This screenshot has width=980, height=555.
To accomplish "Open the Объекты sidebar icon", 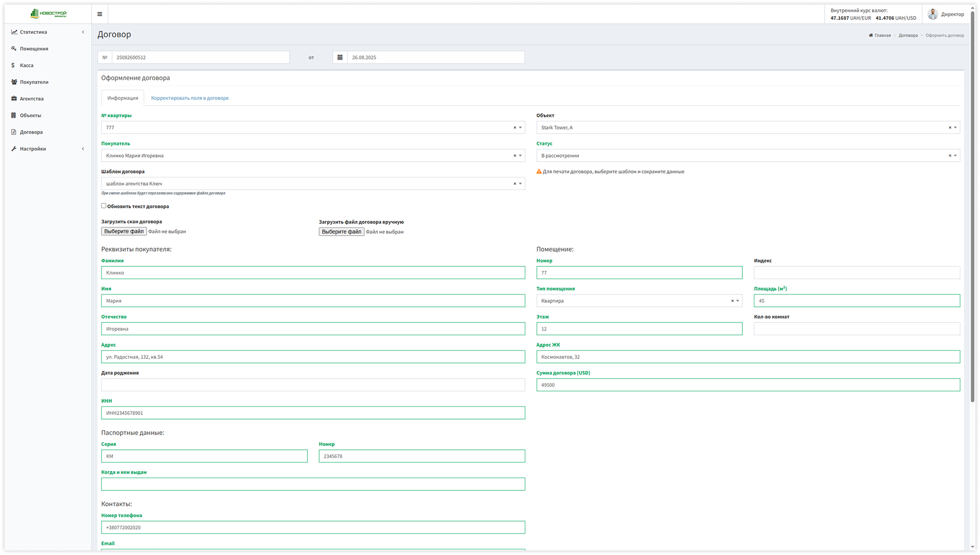I will (14, 115).
